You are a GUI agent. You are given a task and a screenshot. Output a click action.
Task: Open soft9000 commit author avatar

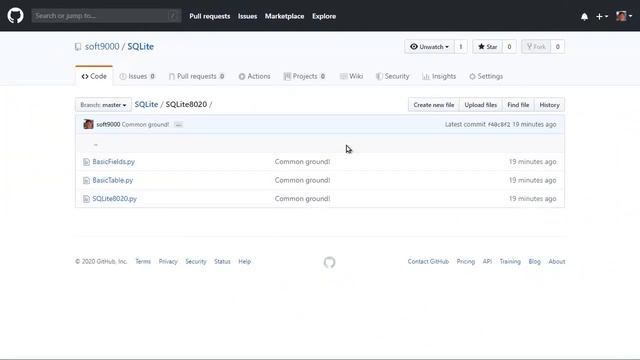click(88, 124)
